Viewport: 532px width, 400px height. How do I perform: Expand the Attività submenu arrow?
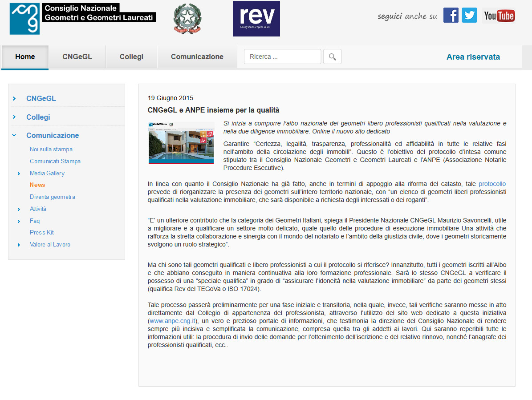(x=19, y=210)
